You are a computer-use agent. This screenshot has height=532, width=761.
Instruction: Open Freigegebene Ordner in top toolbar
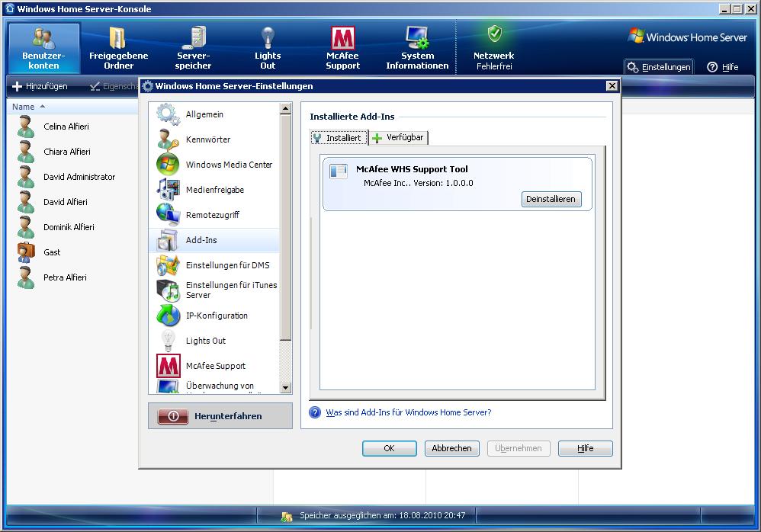click(x=118, y=38)
